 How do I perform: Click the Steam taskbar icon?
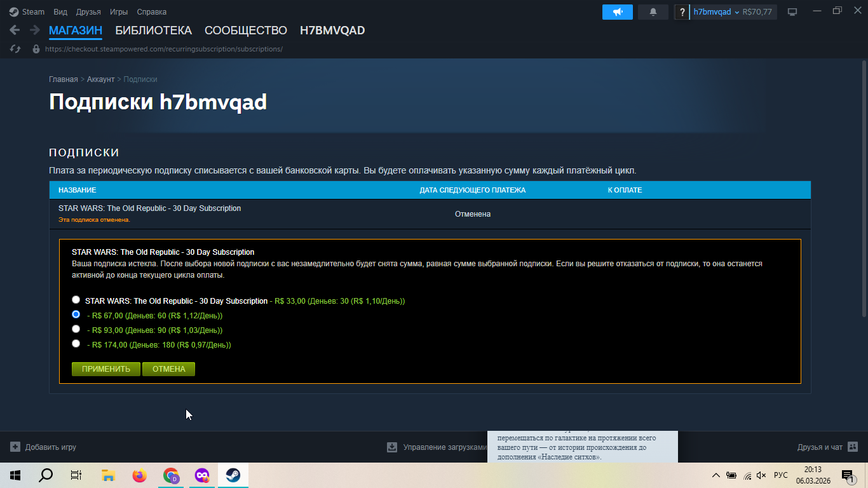[233, 475]
